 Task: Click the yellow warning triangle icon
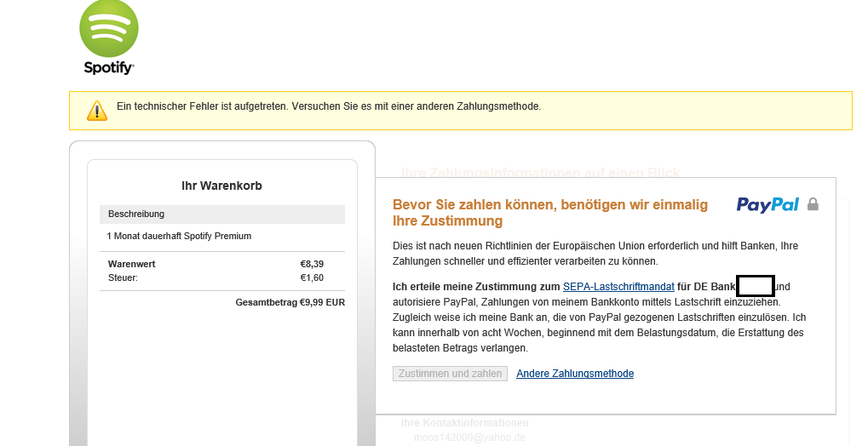(97, 111)
